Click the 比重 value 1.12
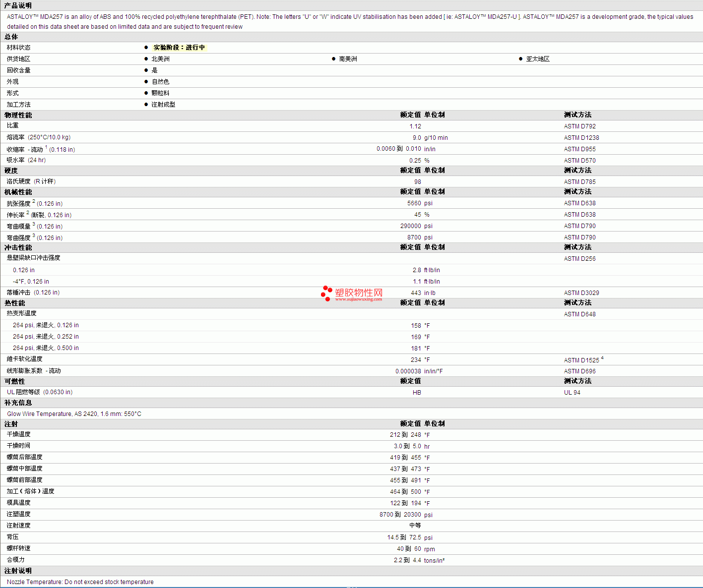This screenshot has width=703, height=588. pos(415,126)
